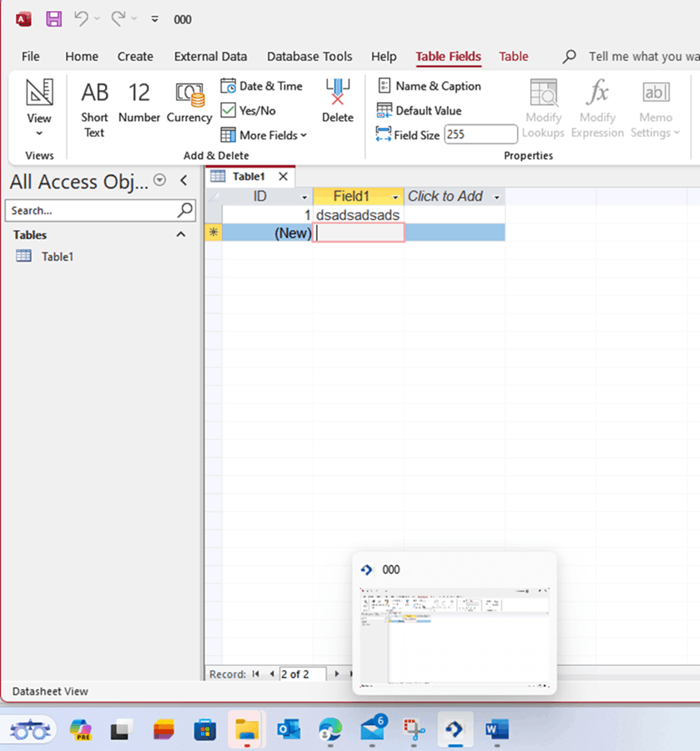This screenshot has height=751, width=700.
Task: Open Outlook from the taskbar
Action: point(288,729)
